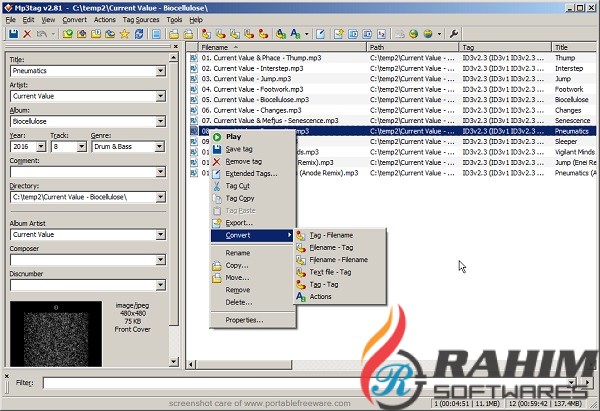Click the green-check folder Change directory icon

68,34
